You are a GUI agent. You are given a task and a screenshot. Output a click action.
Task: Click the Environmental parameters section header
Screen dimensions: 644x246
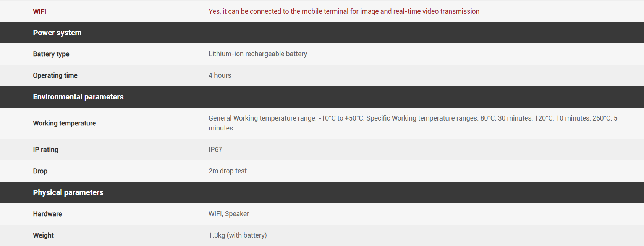click(x=78, y=97)
